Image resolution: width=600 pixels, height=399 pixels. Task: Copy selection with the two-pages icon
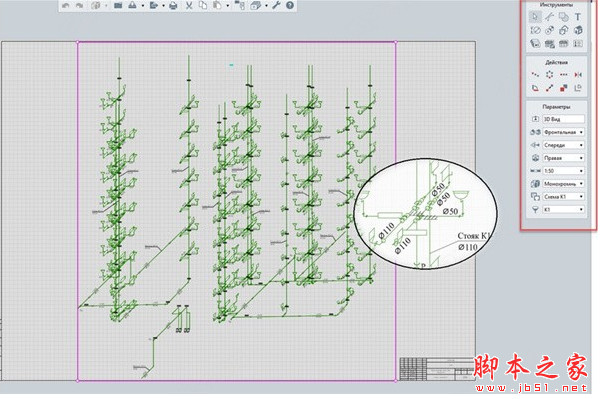coord(203,5)
